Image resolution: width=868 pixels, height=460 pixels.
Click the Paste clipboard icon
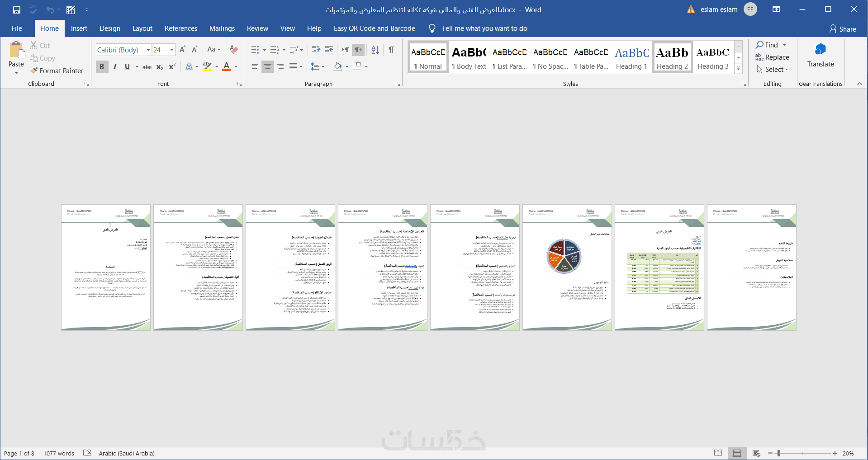pyautogui.click(x=16, y=50)
